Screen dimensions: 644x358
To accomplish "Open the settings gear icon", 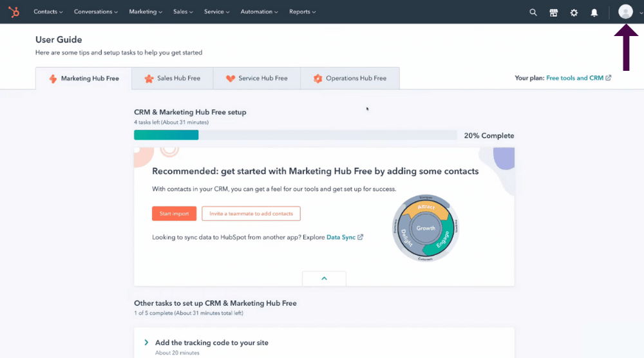I will pyautogui.click(x=574, y=12).
